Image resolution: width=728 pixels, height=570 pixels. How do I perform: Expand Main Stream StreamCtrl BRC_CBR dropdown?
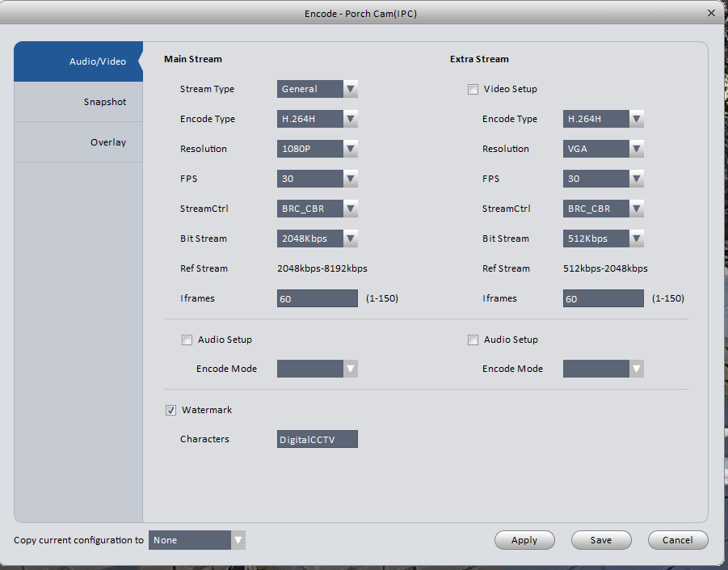click(x=317, y=209)
